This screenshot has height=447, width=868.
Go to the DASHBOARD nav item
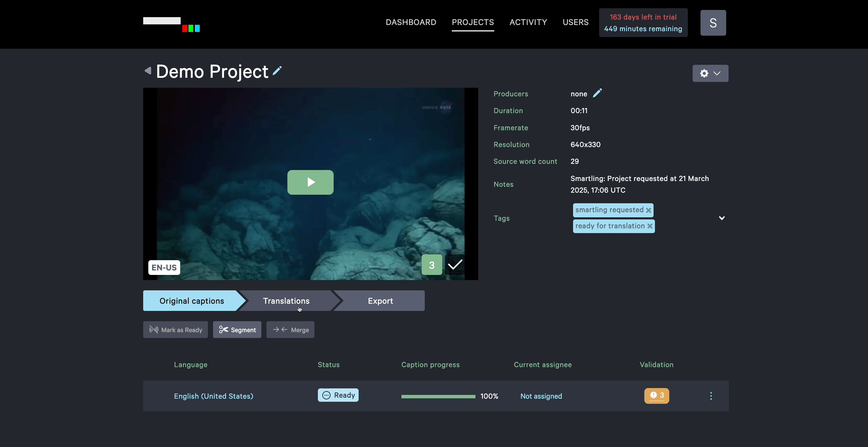pos(411,22)
